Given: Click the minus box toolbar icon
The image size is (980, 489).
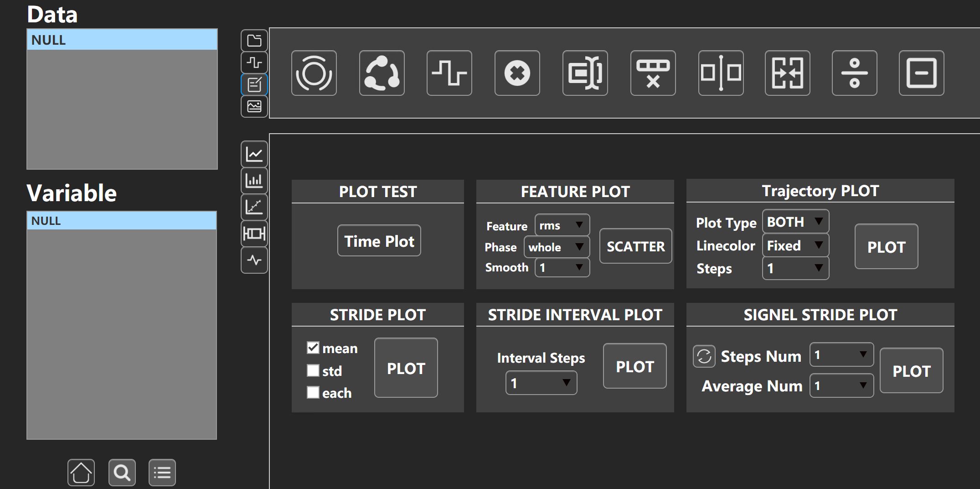Looking at the screenshot, I should click(x=922, y=73).
